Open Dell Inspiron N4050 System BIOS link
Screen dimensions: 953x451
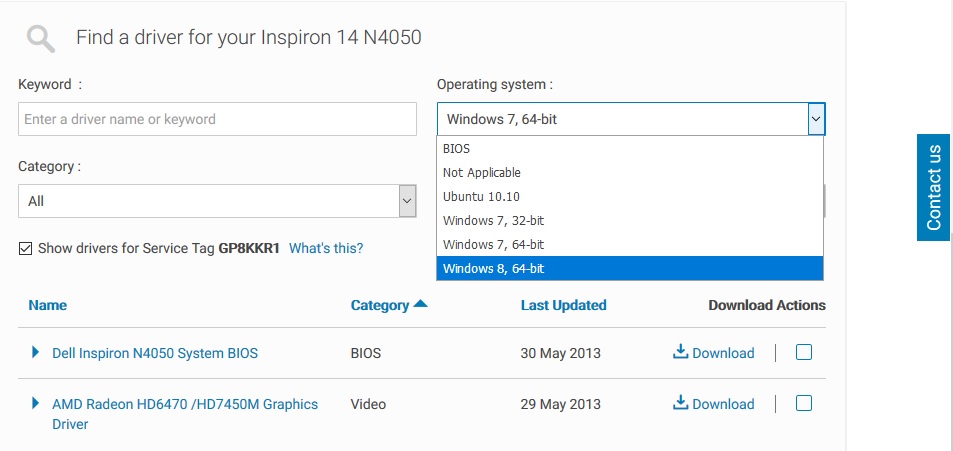pyautogui.click(x=155, y=353)
